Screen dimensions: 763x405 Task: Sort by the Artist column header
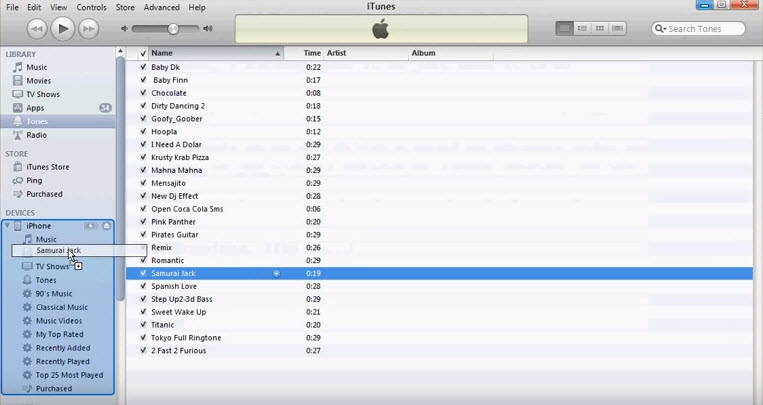[x=366, y=53]
